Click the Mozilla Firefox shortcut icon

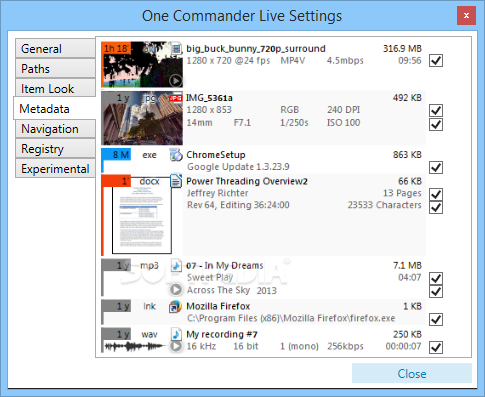[175, 307]
